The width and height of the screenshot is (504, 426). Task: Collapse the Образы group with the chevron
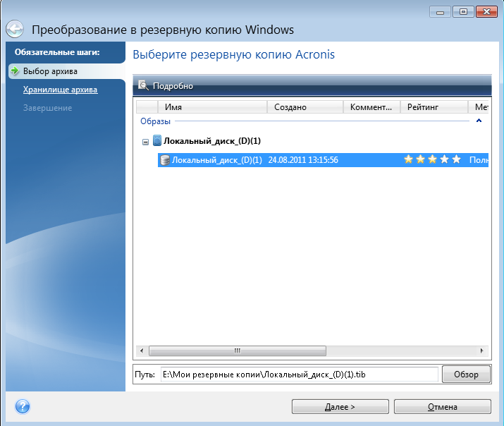(479, 121)
